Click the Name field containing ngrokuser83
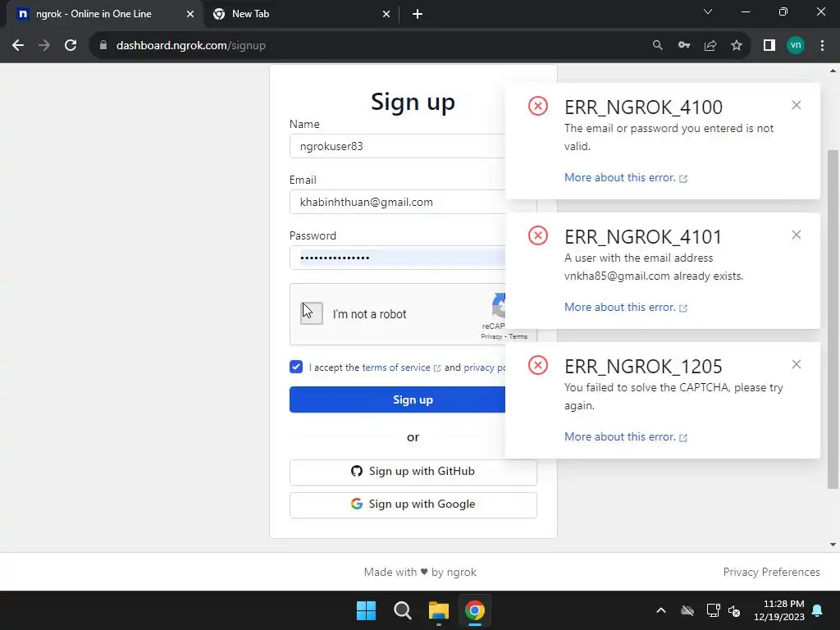Image resolution: width=840 pixels, height=630 pixels. tap(398, 146)
